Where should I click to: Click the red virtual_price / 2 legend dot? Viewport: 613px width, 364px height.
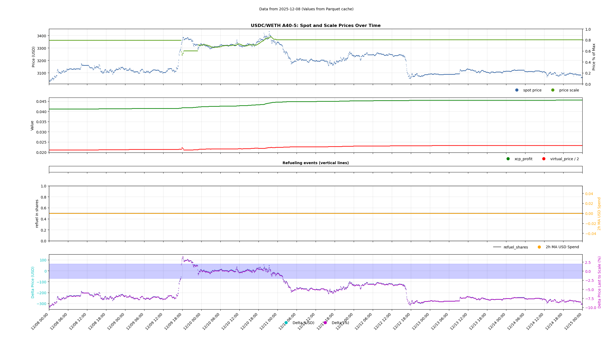pos(544,159)
